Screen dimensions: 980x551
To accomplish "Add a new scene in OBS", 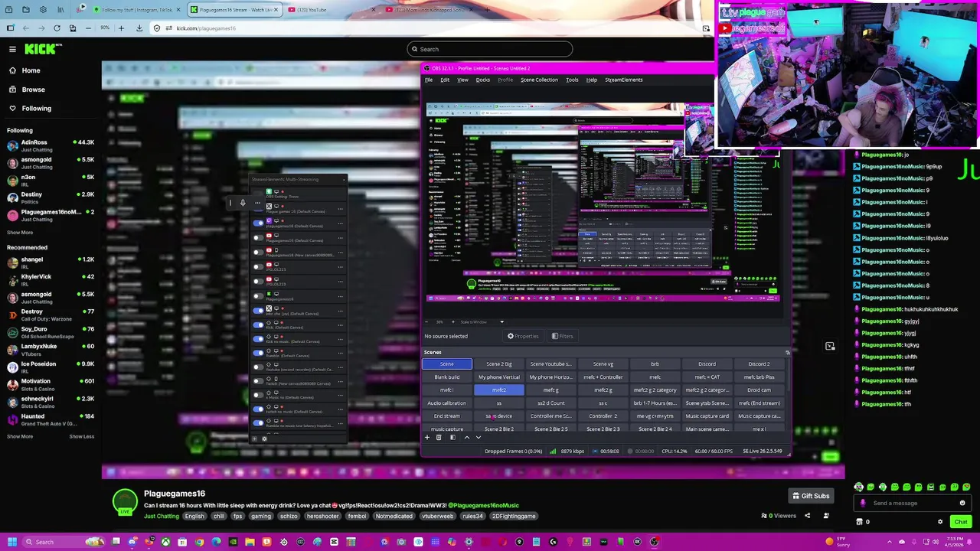I will (x=427, y=438).
